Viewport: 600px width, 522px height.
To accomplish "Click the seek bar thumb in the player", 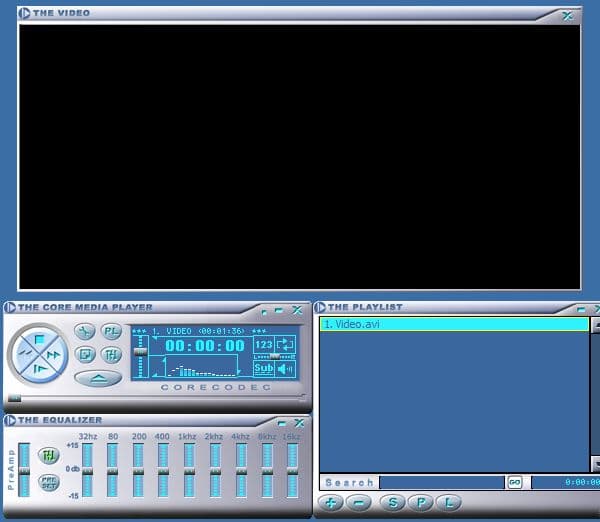I will 15,398.
